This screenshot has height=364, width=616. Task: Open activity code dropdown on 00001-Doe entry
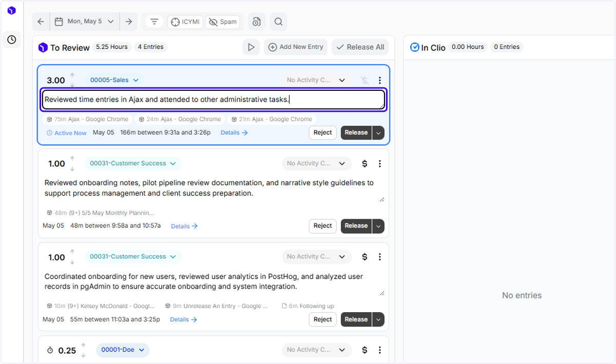[x=317, y=350]
